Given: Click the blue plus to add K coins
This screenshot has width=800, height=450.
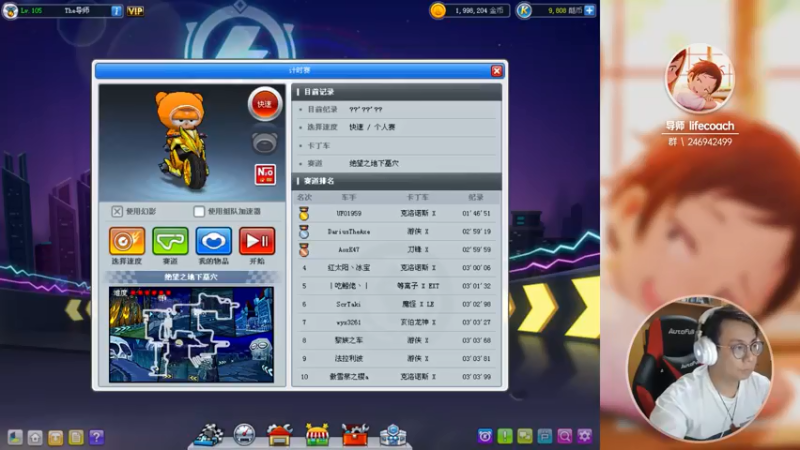Looking at the screenshot, I should coord(589,10).
